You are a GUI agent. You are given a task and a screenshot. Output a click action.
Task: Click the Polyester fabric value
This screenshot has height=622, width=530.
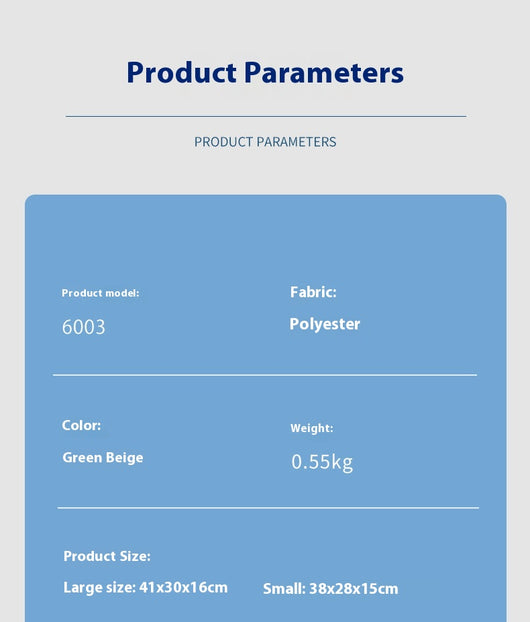coord(325,324)
